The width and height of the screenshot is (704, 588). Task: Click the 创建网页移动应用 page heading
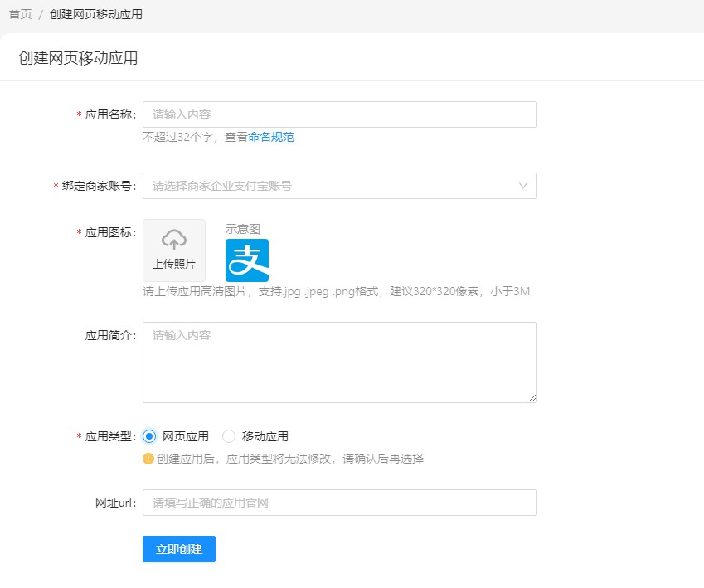point(78,58)
